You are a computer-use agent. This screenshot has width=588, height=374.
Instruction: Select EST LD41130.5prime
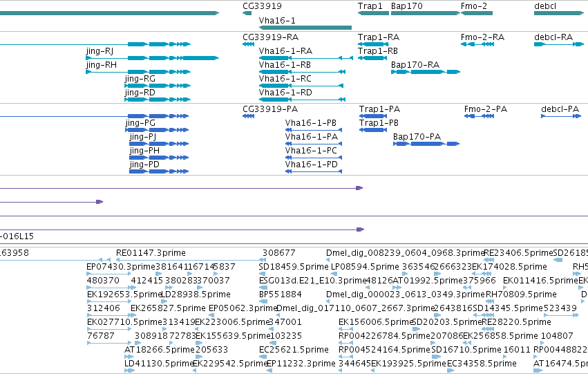[x=159, y=364]
